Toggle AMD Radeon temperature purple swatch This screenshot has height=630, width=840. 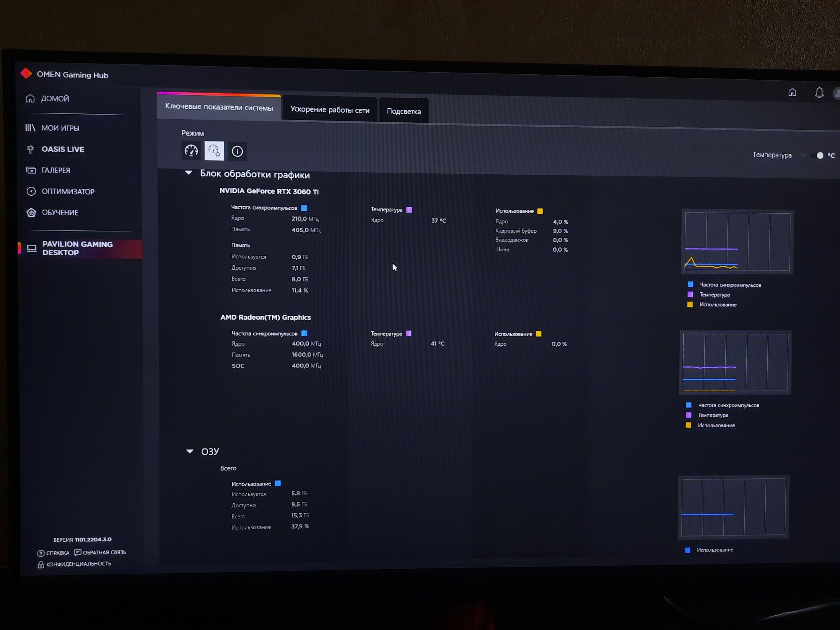click(x=409, y=333)
